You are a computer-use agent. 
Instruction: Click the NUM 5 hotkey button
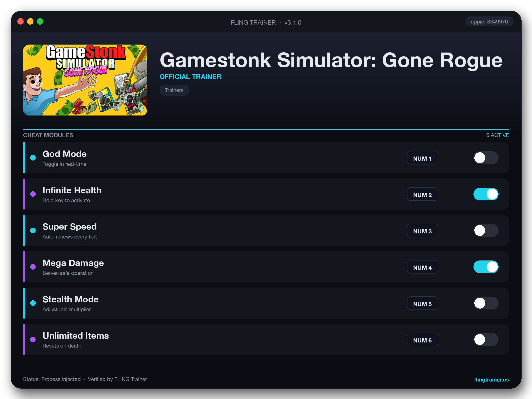tap(422, 303)
